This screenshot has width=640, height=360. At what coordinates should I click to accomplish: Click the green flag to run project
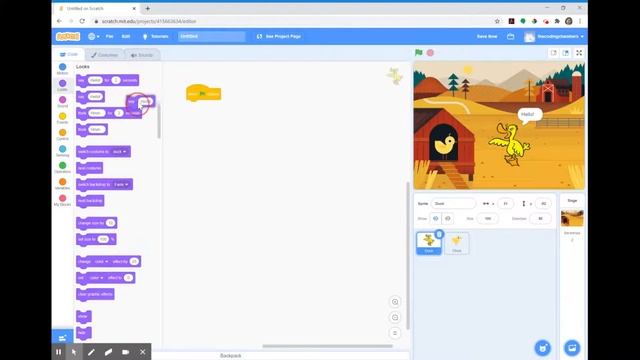click(x=418, y=53)
